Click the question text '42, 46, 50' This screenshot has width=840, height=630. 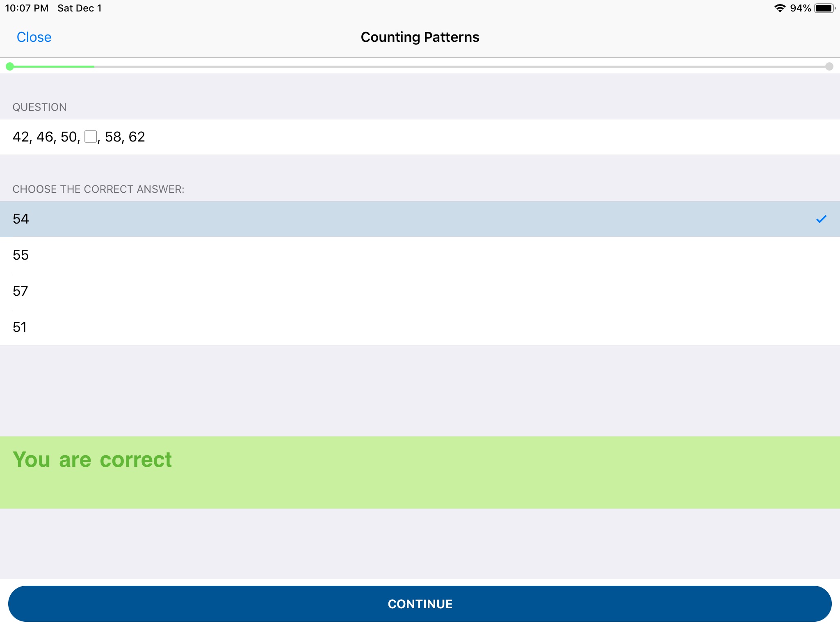click(x=46, y=137)
